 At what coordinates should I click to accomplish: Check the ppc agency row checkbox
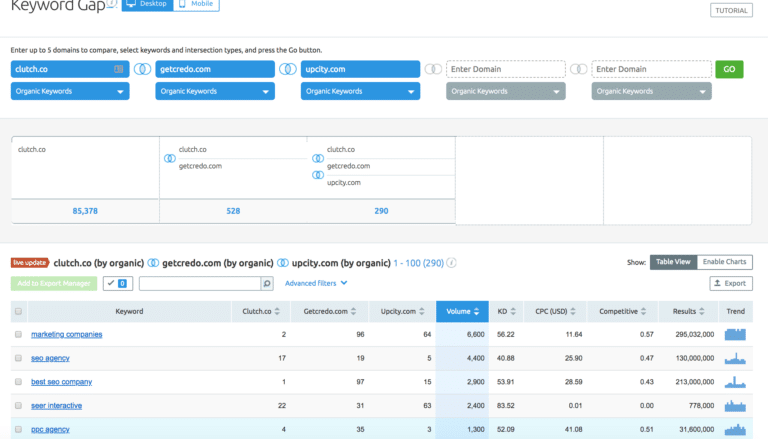pyautogui.click(x=19, y=429)
